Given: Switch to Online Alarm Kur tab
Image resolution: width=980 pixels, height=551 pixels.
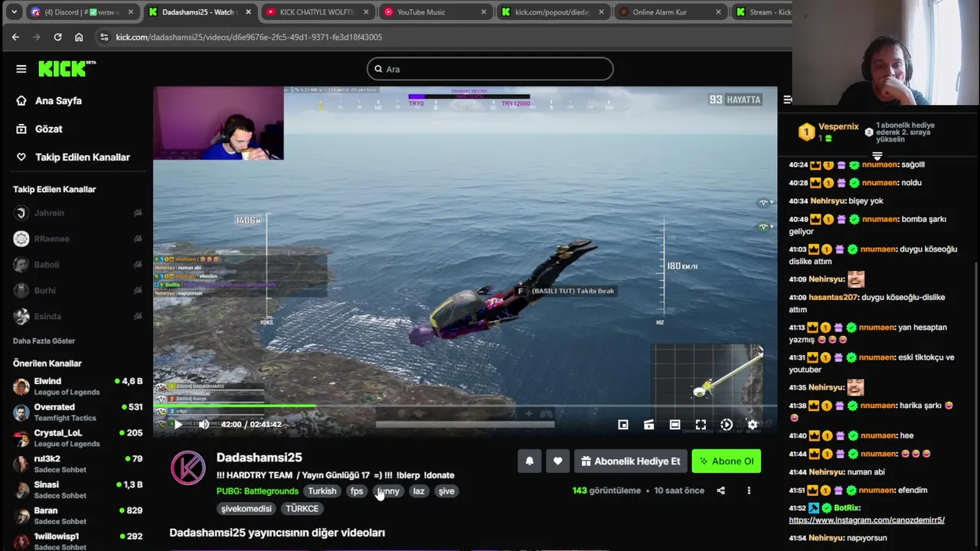Looking at the screenshot, I should (669, 12).
